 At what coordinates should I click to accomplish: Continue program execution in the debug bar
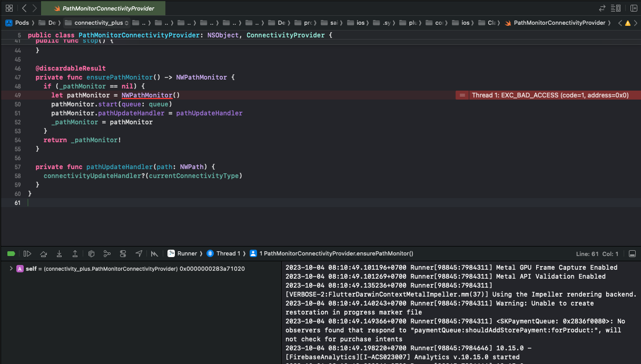coord(27,253)
